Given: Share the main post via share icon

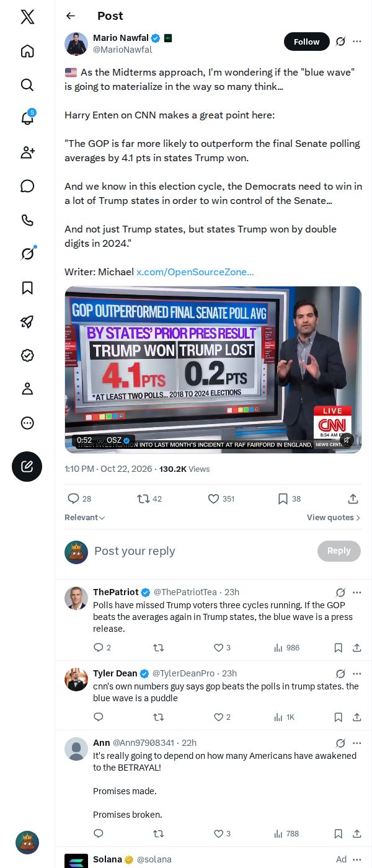Looking at the screenshot, I should (x=353, y=498).
